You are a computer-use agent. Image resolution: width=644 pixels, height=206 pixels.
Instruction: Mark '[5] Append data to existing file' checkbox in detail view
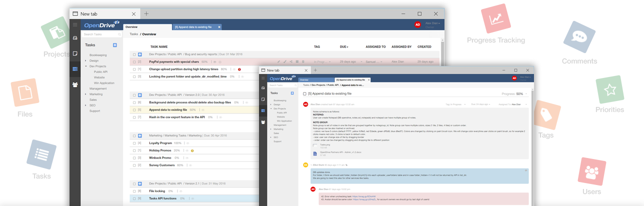[x=304, y=93]
